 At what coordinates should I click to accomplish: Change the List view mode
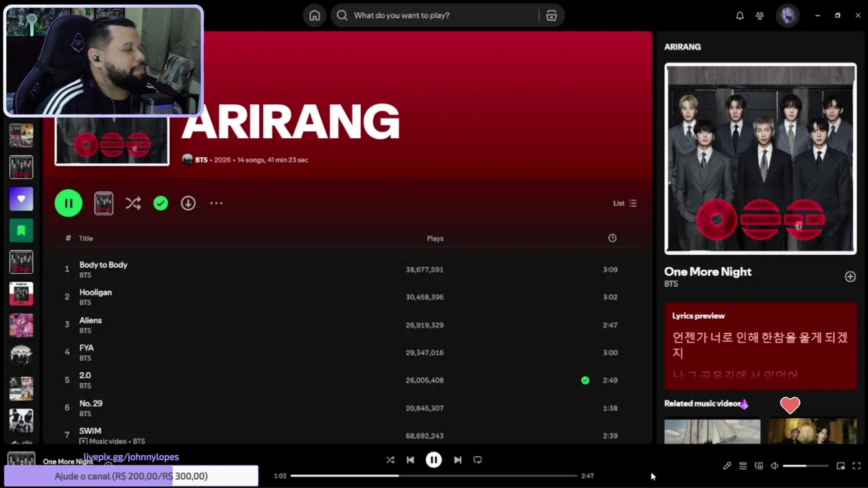coord(625,203)
